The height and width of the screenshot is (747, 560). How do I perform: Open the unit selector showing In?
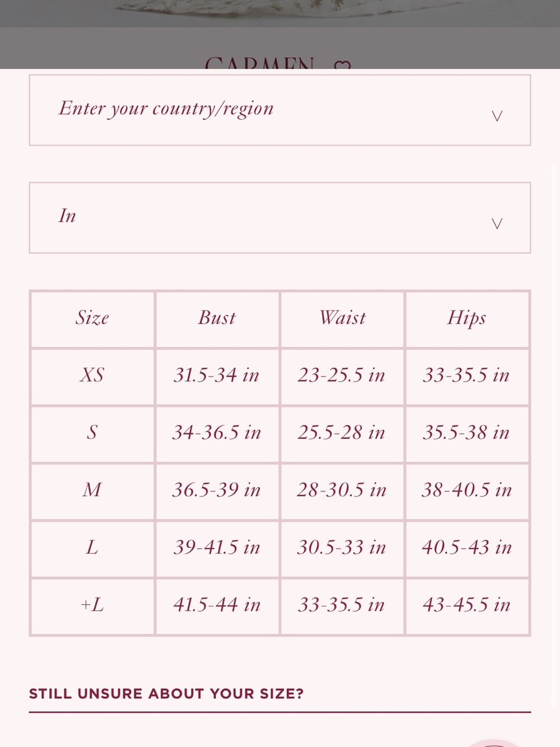[279, 217]
